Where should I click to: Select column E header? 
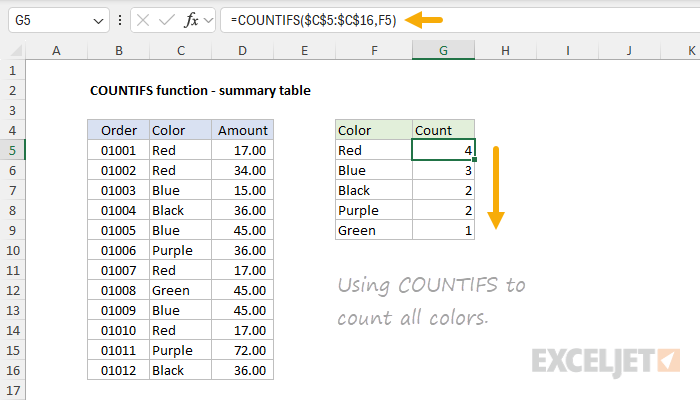(x=304, y=50)
